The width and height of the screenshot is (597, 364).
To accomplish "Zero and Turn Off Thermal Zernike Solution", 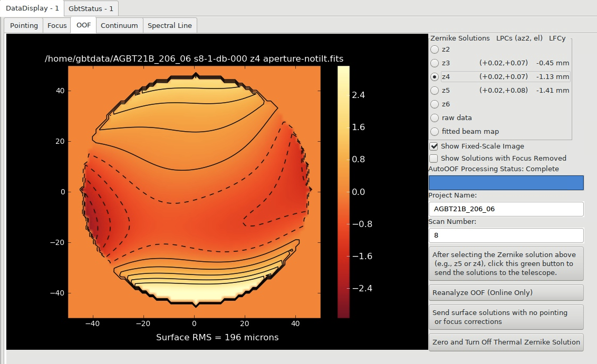I will pos(506,342).
